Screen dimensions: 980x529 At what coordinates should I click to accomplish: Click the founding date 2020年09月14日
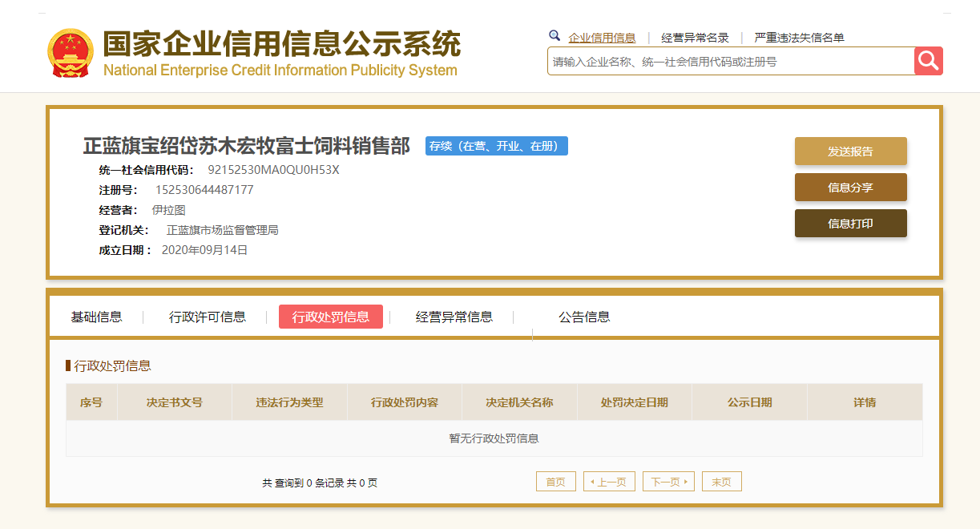tap(205, 250)
